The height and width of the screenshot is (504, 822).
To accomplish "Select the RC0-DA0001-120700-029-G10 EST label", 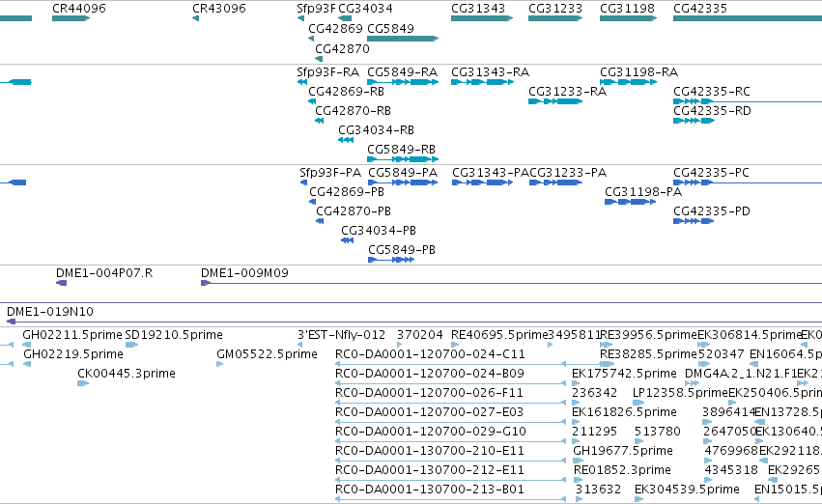I will point(431,432).
